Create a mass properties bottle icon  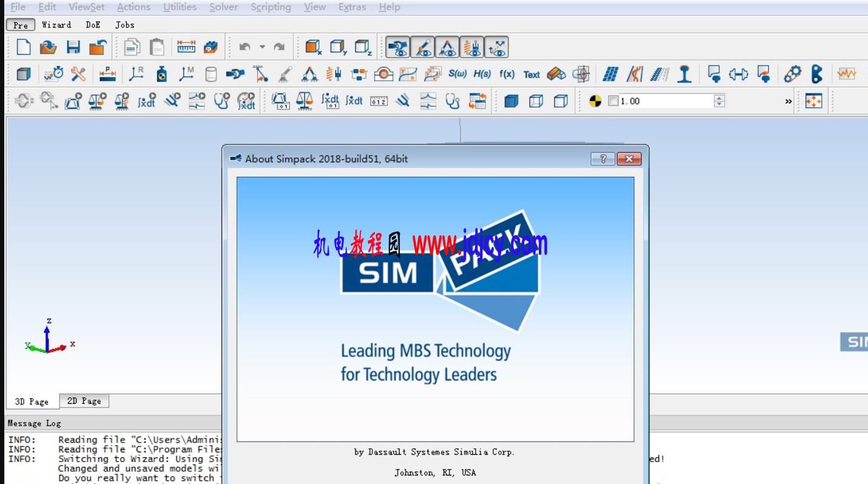pos(162,74)
